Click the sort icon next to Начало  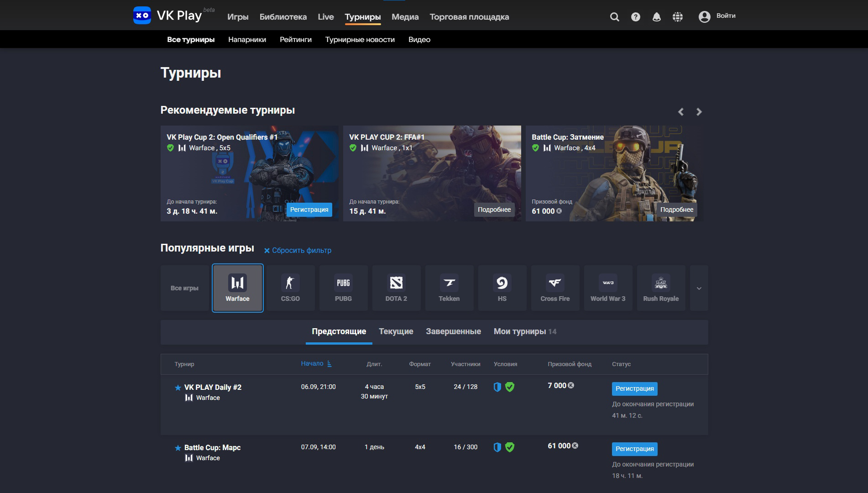[x=329, y=364]
